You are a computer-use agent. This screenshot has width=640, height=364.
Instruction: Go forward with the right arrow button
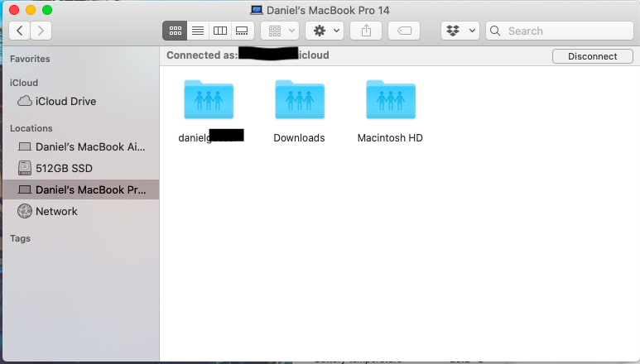pyautogui.click(x=41, y=31)
